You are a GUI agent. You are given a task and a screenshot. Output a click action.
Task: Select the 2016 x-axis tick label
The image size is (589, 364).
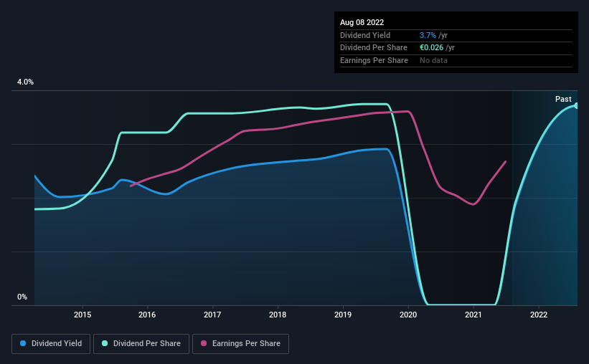point(147,315)
